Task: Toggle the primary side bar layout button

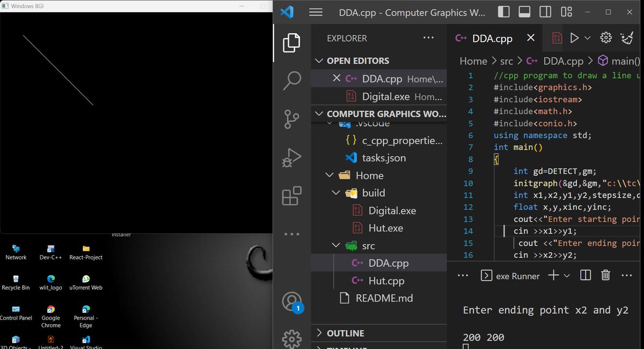Action: (503, 12)
